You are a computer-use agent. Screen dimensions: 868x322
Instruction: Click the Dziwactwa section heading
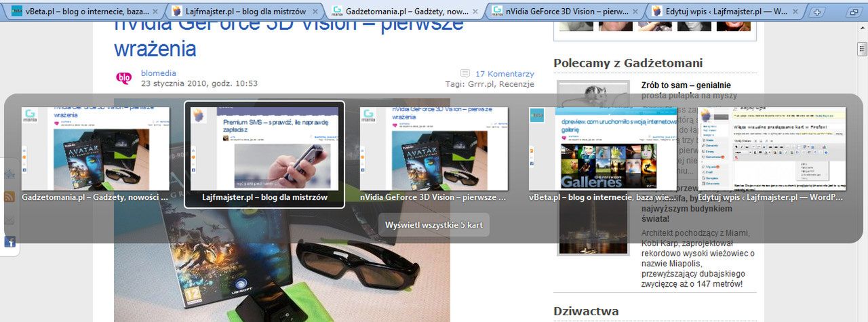586,311
